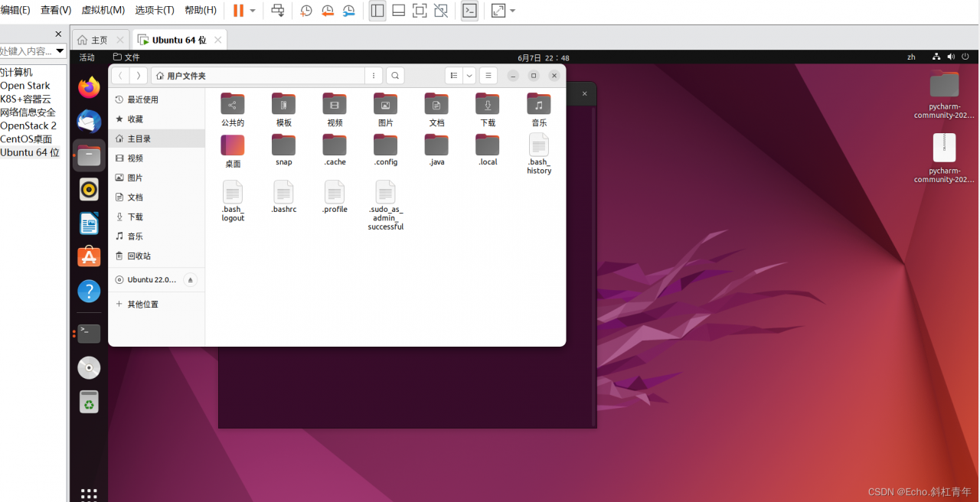Open Rhythmbox music player in dock
The height and width of the screenshot is (502, 980).
pyautogui.click(x=89, y=189)
